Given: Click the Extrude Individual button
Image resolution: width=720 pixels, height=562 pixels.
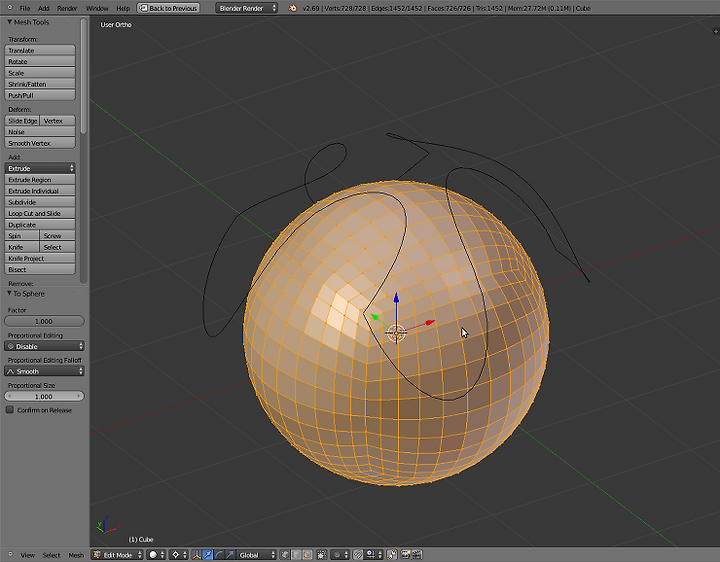Looking at the screenshot, I should 40,191.
